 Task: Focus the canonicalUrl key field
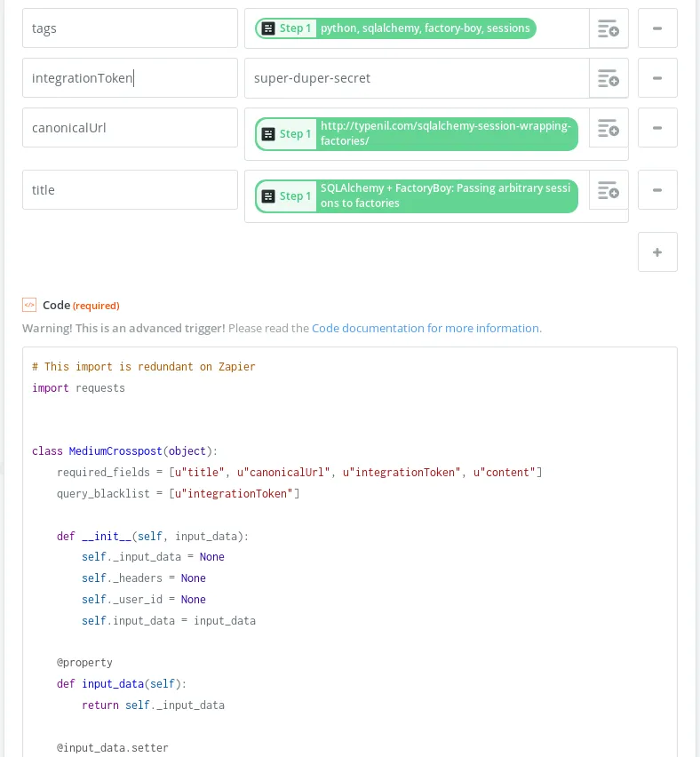click(x=130, y=128)
